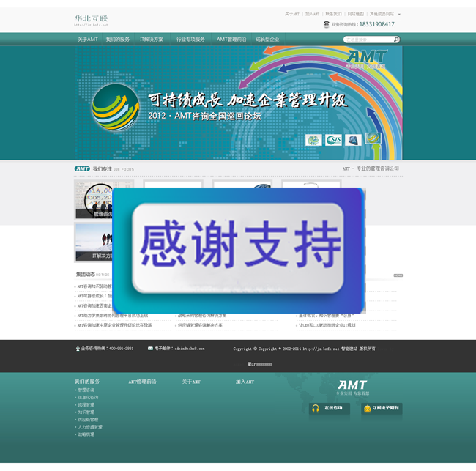Open 让CEO和CIO联动推进企业IT规划 link
The image size is (476, 471).
pyautogui.click(x=327, y=325)
